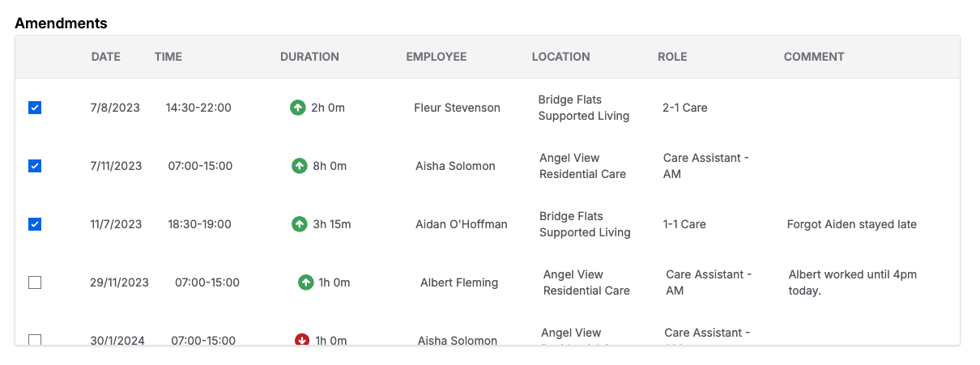Click red down-arrow icon on 30/1/2024 row

click(x=302, y=340)
